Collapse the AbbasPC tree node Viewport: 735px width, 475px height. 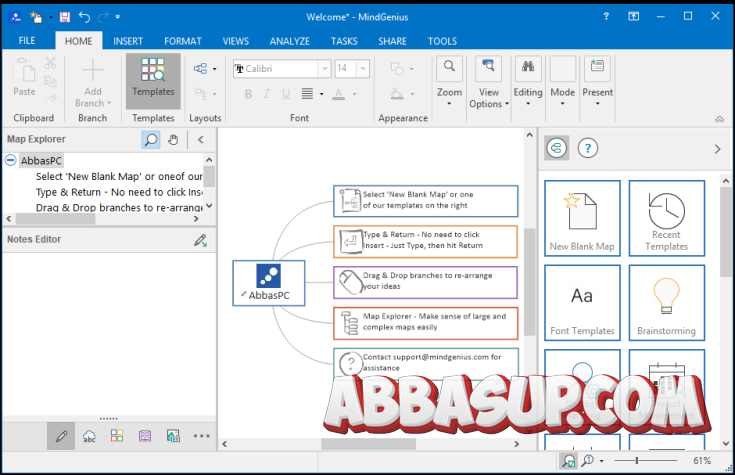point(11,160)
